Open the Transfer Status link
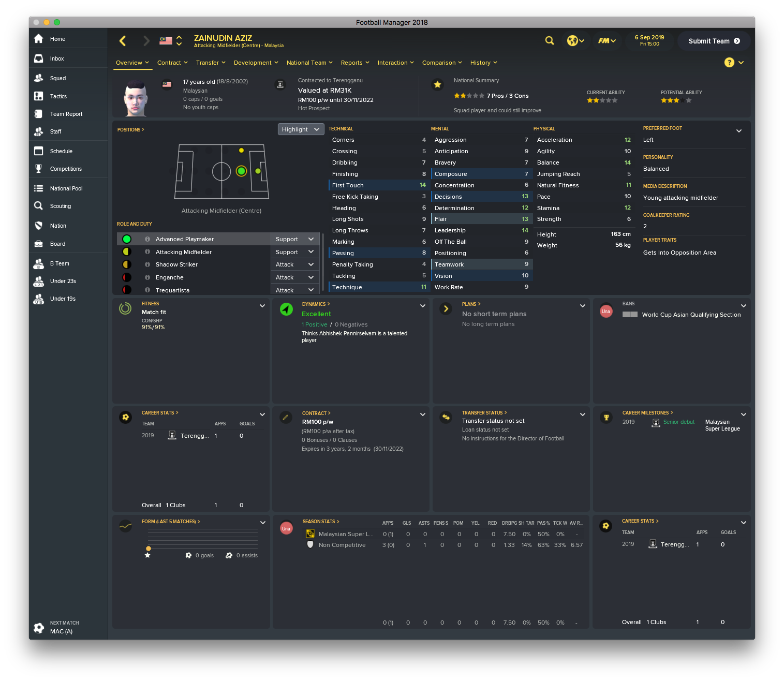 (484, 413)
